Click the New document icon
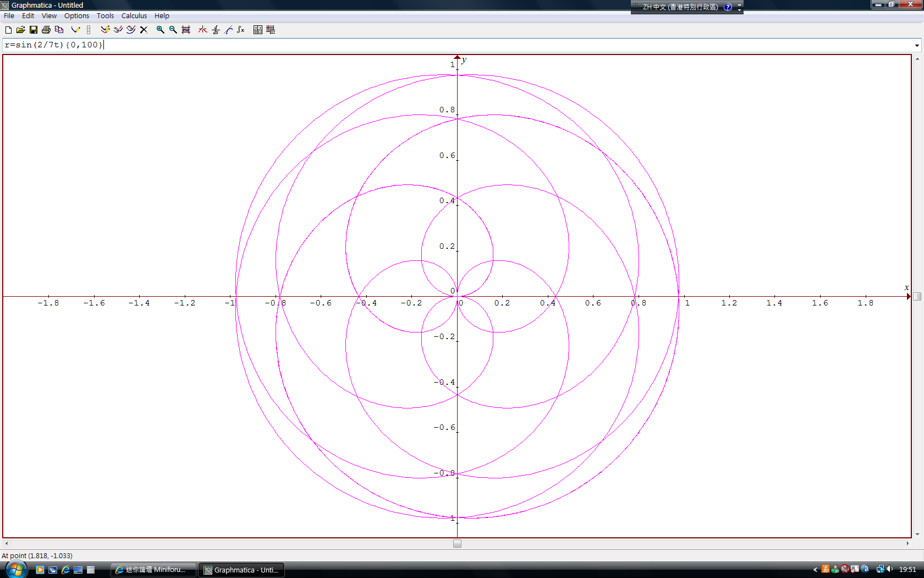Screen dimensions: 924x578 [x=8, y=30]
